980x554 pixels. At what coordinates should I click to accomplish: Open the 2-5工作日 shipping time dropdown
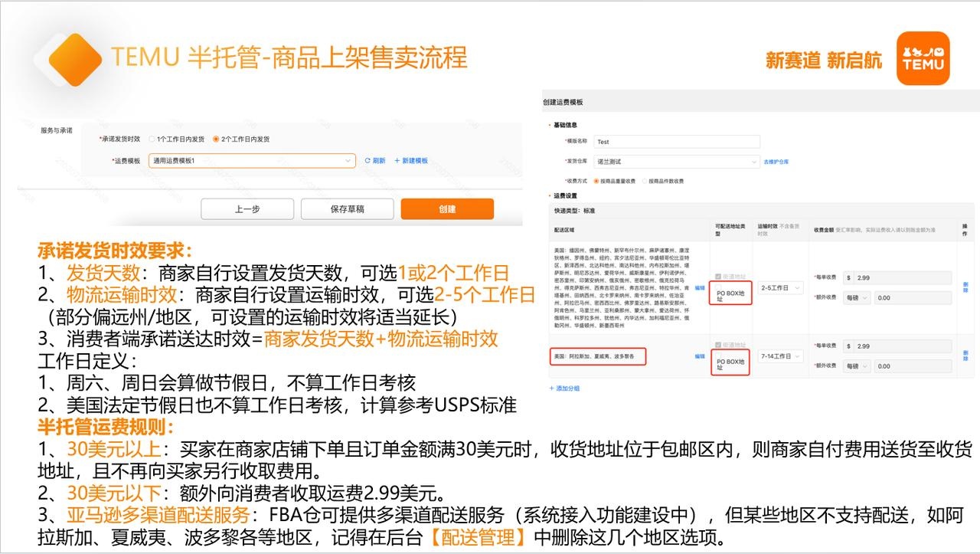click(781, 287)
